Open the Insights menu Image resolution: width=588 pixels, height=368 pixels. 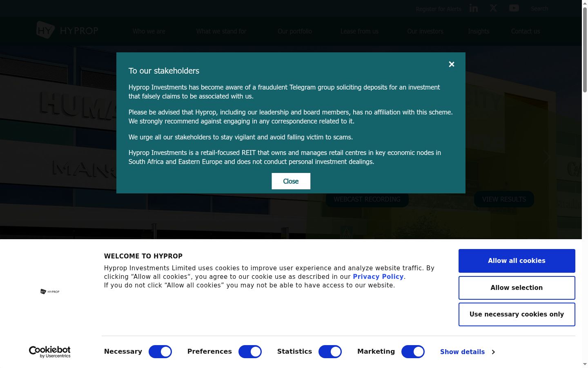pyautogui.click(x=479, y=31)
